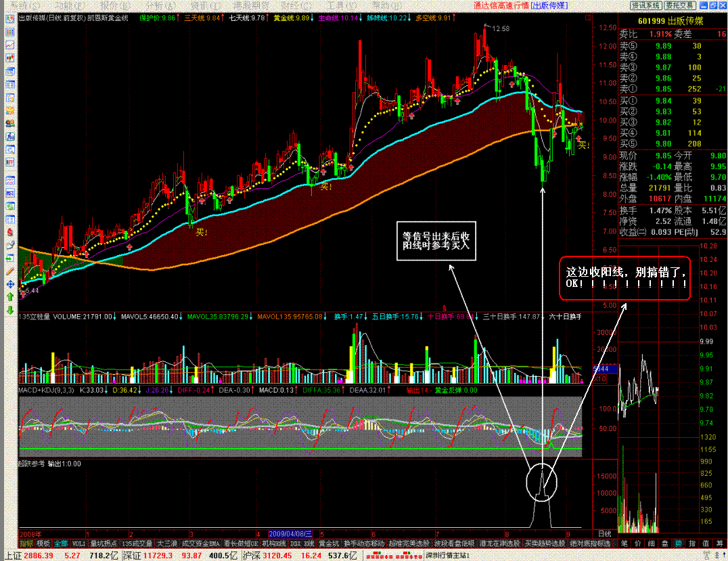
Task: Switch to the 135成交量 tab
Action: pyautogui.click(x=137, y=543)
